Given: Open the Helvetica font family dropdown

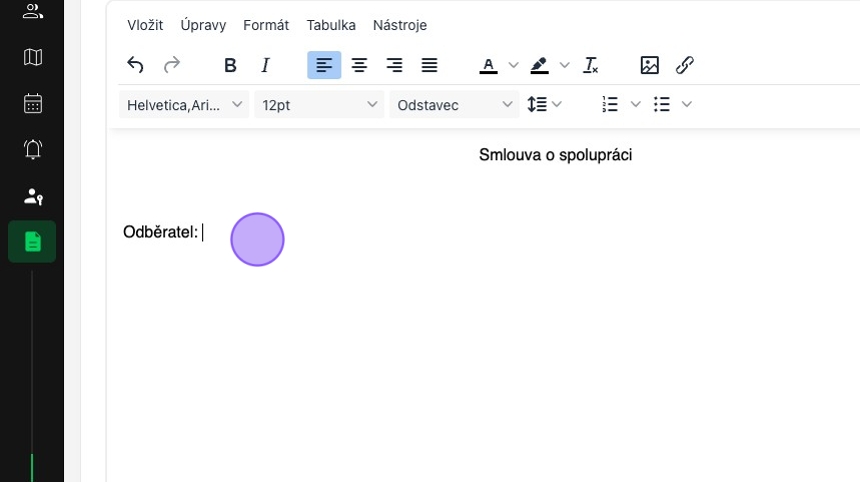Looking at the screenshot, I should pyautogui.click(x=184, y=105).
